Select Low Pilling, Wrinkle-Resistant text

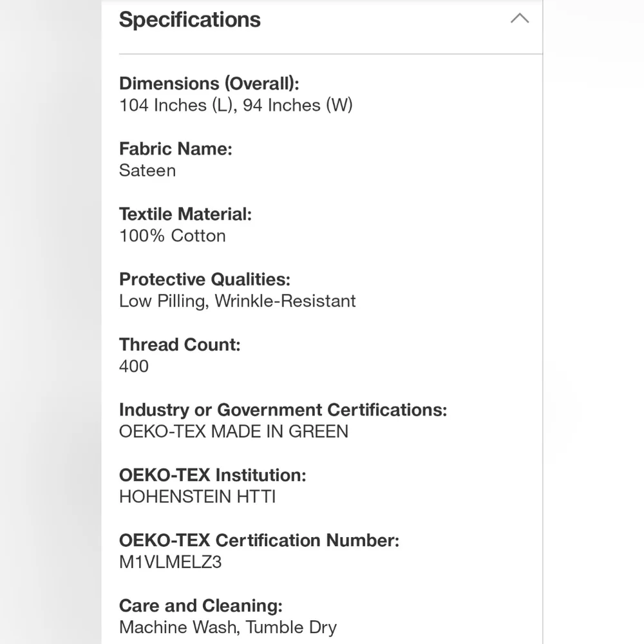coord(238,301)
